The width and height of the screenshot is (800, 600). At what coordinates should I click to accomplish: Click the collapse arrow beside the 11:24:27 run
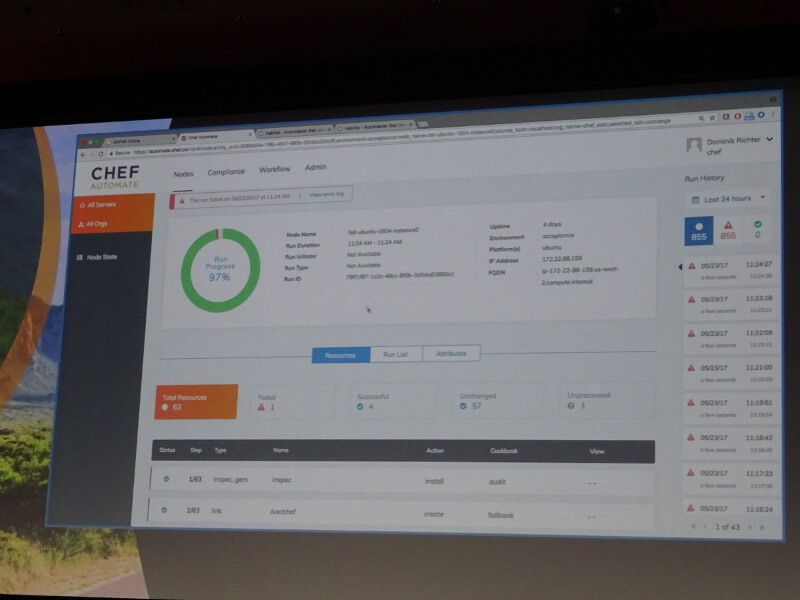click(x=680, y=267)
